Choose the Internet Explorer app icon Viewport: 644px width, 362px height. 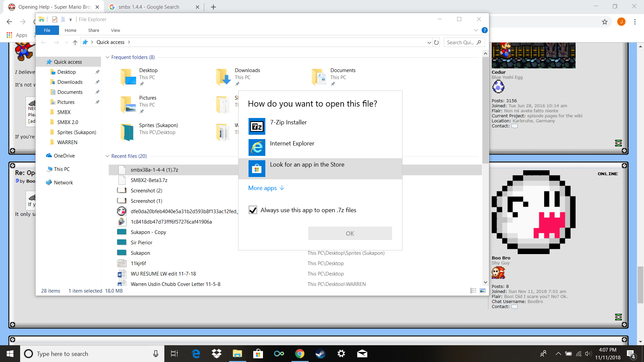[x=257, y=147]
